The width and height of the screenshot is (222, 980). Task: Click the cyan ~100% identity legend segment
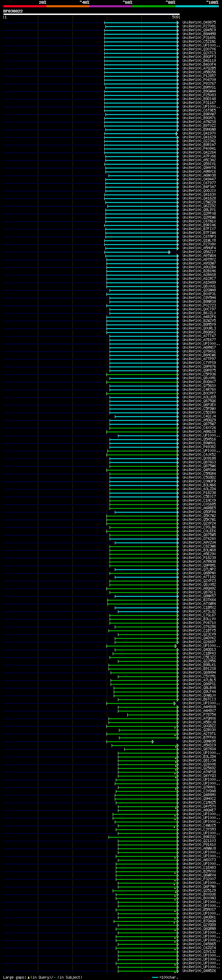[x=197, y=6]
